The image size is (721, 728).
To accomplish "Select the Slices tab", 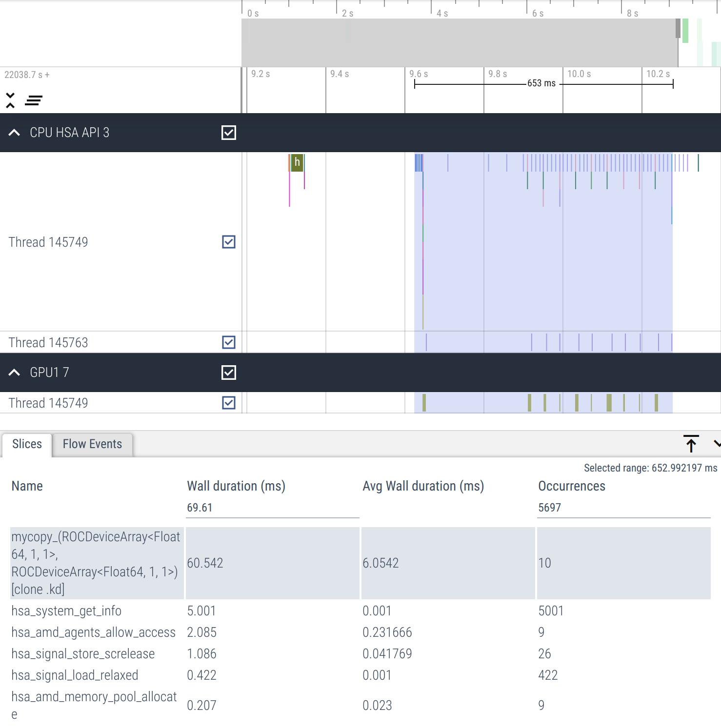I will (x=27, y=444).
